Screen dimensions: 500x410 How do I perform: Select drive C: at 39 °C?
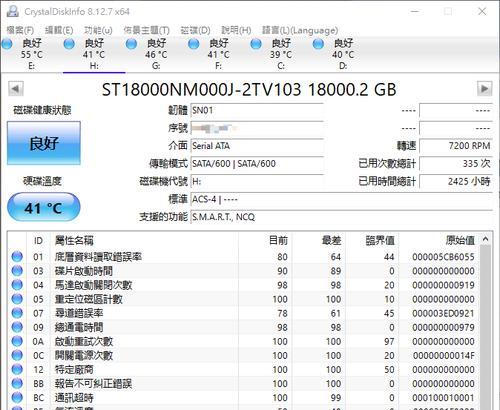point(281,54)
